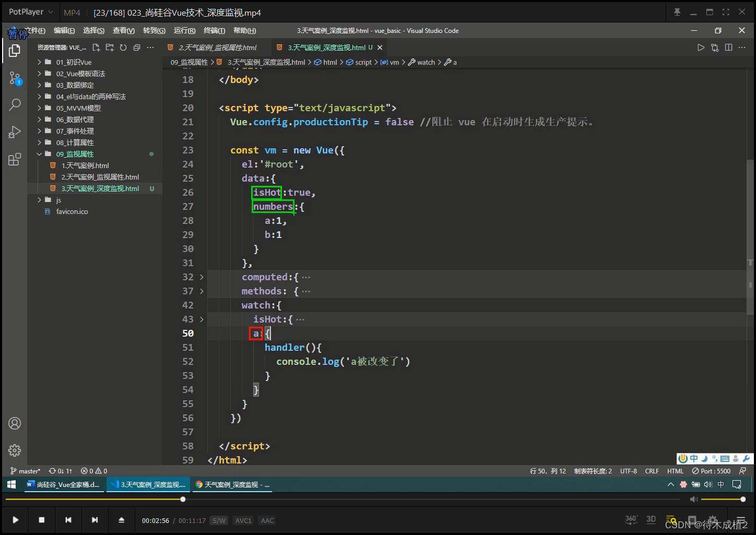Open the 运行(R) menu

click(184, 31)
